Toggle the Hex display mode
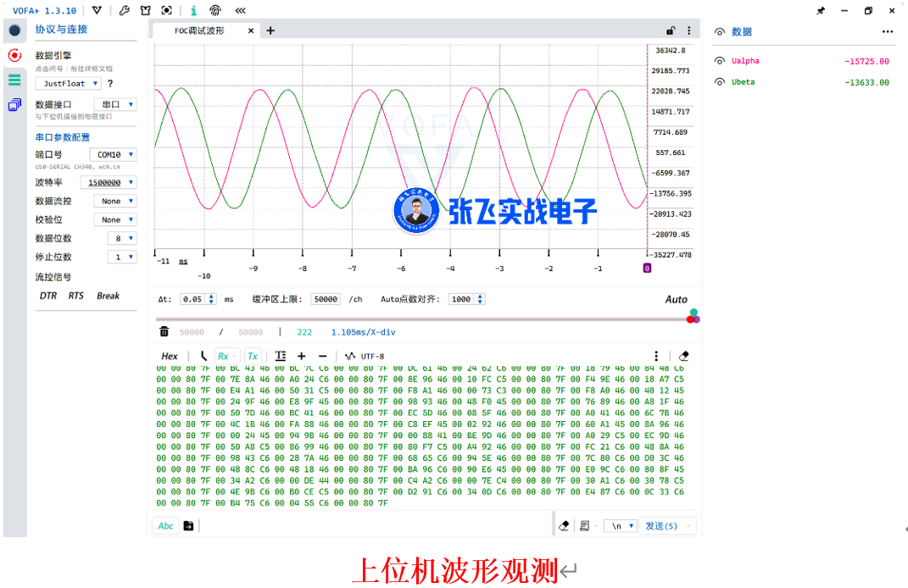Screen dimensions: 908x588 [169, 356]
